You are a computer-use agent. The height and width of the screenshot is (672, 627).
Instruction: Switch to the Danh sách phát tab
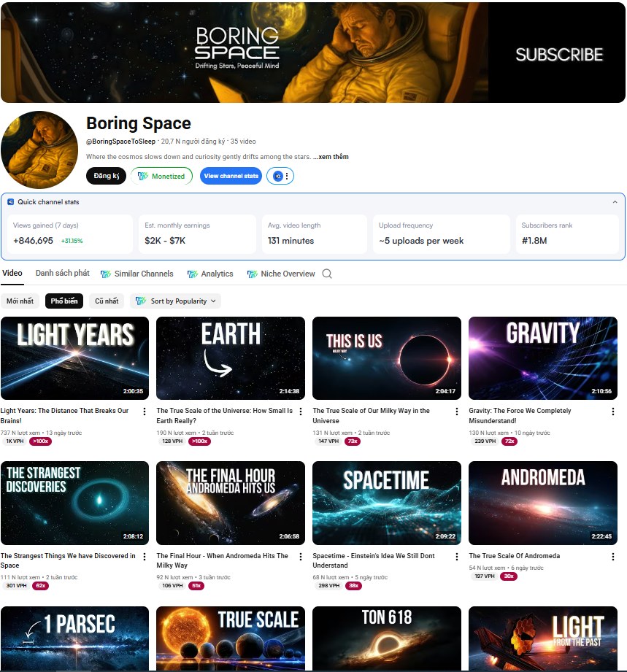click(63, 273)
